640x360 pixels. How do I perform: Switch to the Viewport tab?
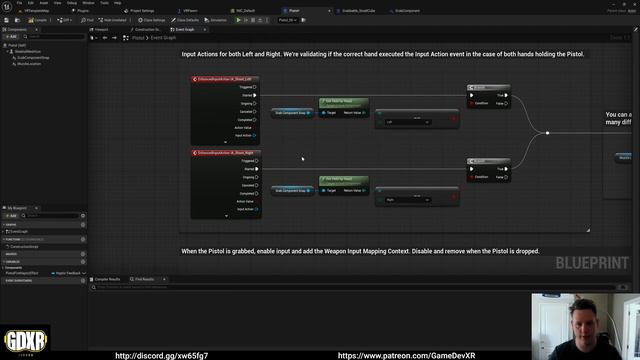coord(99,29)
